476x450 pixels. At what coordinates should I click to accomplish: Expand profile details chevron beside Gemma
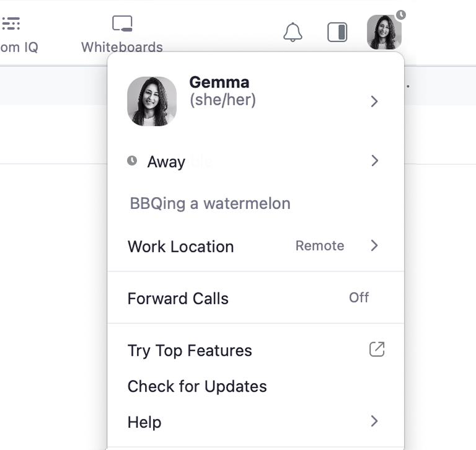[x=374, y=101]
